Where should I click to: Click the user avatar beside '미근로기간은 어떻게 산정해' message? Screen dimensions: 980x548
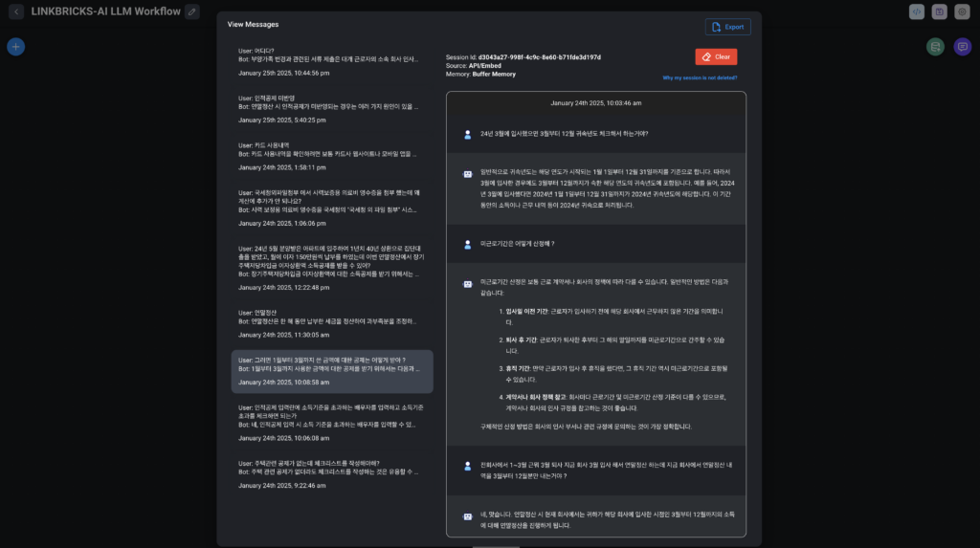point(467,244)
